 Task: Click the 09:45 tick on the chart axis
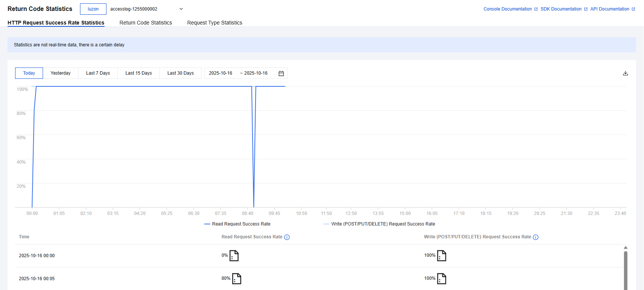(274, 213)
